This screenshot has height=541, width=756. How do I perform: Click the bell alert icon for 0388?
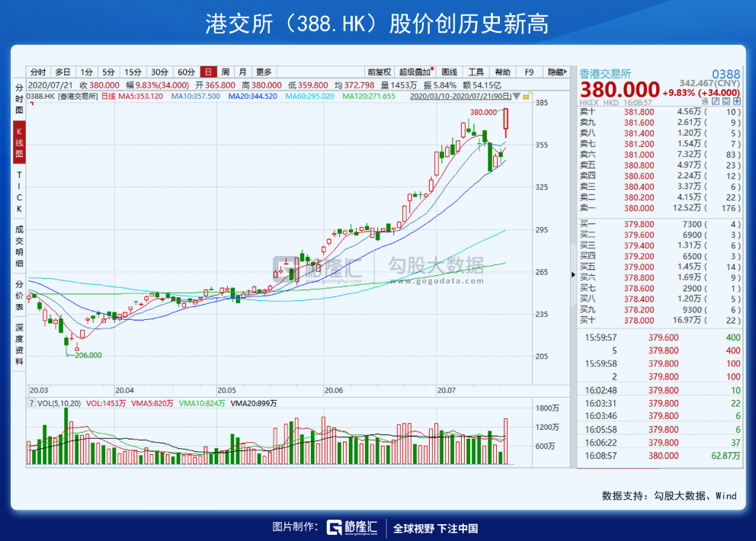tap(726, 101)
